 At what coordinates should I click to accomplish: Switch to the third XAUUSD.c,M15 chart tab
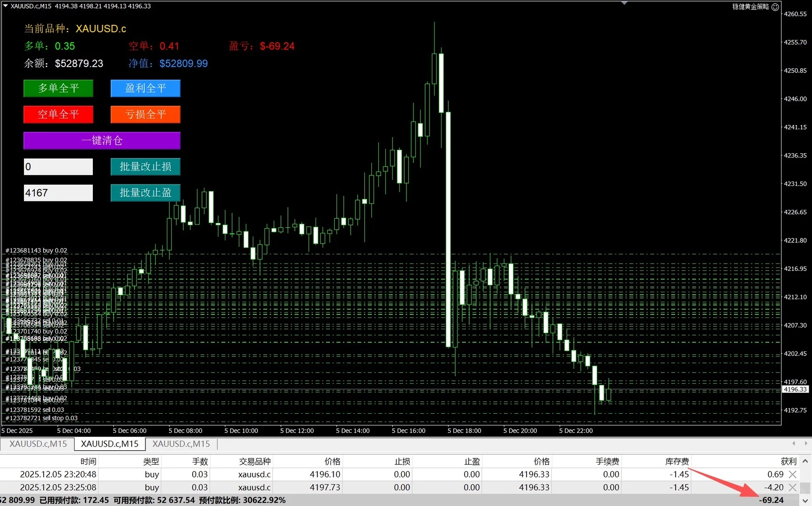click(x=181, y=444)
